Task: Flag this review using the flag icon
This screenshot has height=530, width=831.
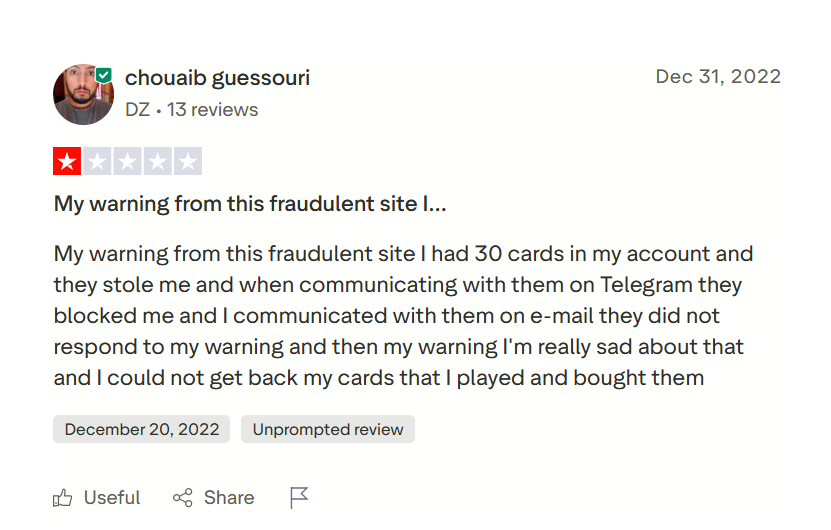Action: click(x=299, y=498)
